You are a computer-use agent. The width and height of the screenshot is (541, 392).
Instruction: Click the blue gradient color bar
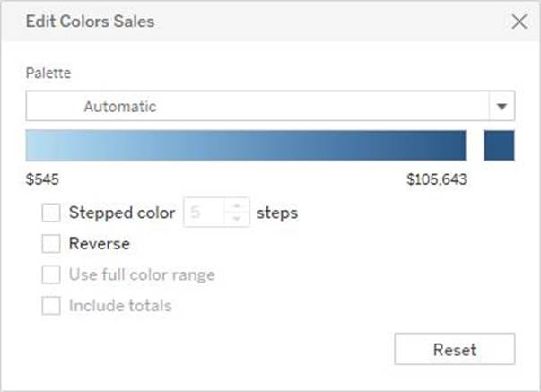[246, 145]
